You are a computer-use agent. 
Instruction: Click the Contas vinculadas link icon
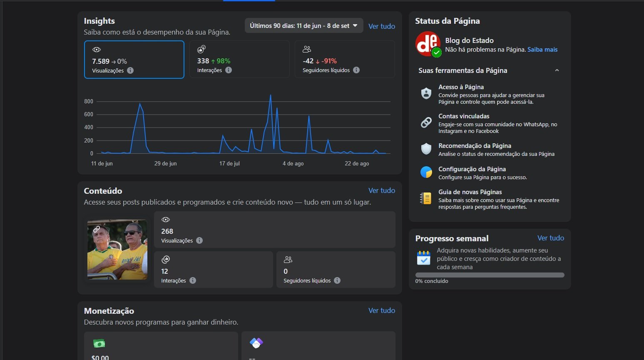[426, 122]
